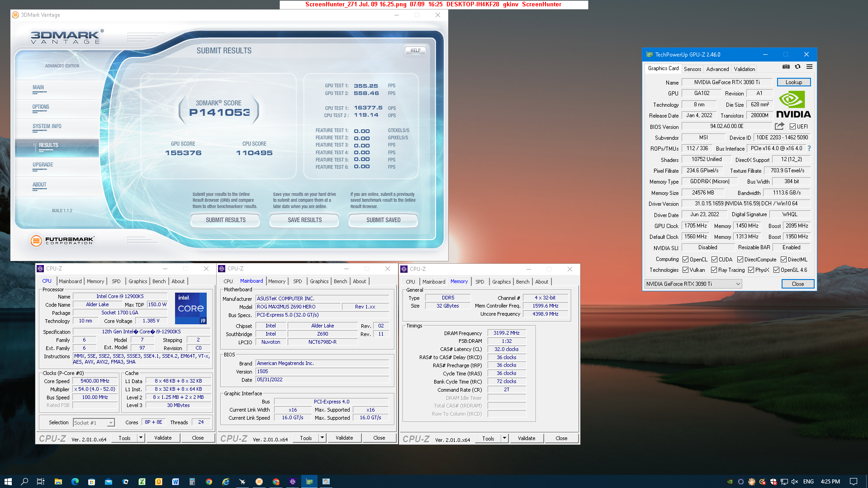868x488 pixels.
Task: Click the SUBMIT SAVED button
Action: tap(383, 220)
